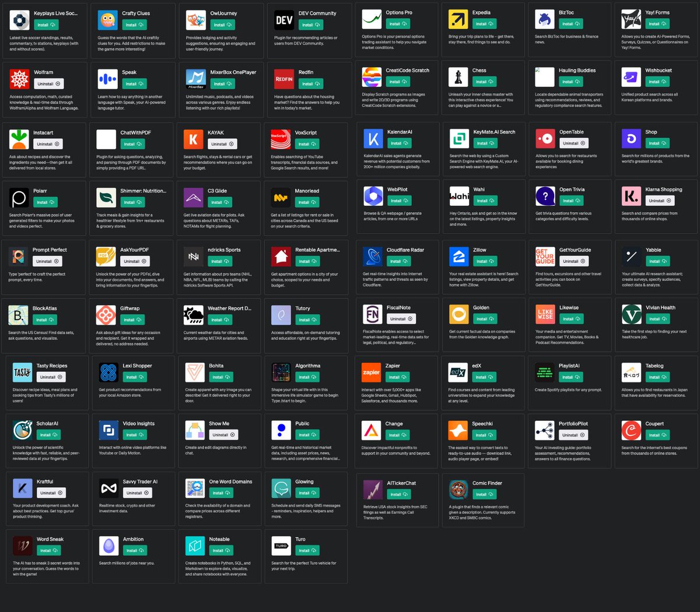Uninstall the Wolfram plugin
Screen dimensions: 700x612
tap(49, 84)
